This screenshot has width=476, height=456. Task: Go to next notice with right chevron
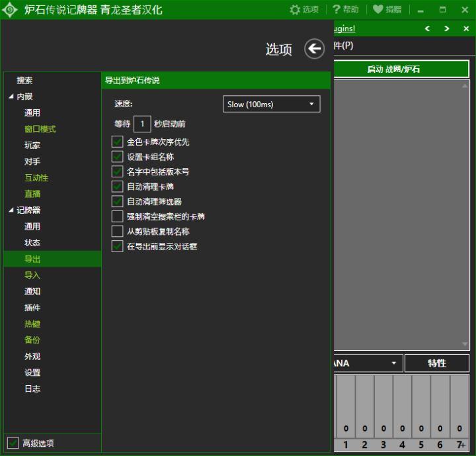446,28
